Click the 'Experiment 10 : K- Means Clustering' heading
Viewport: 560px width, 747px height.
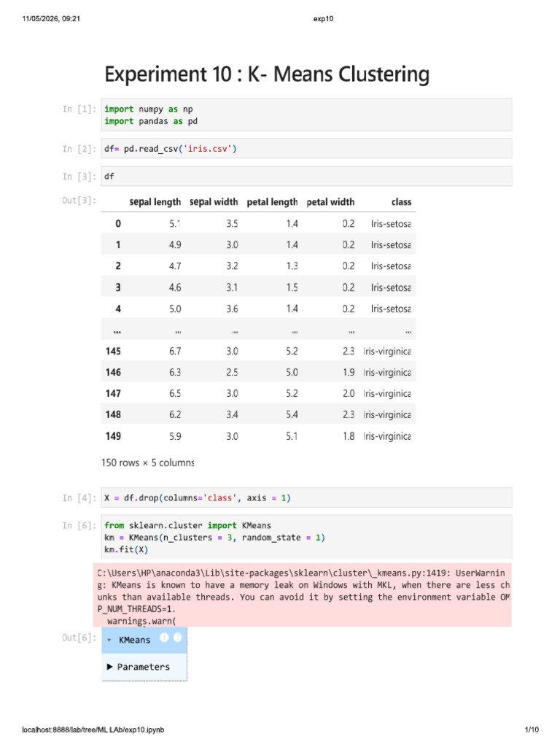click(267, 74)
